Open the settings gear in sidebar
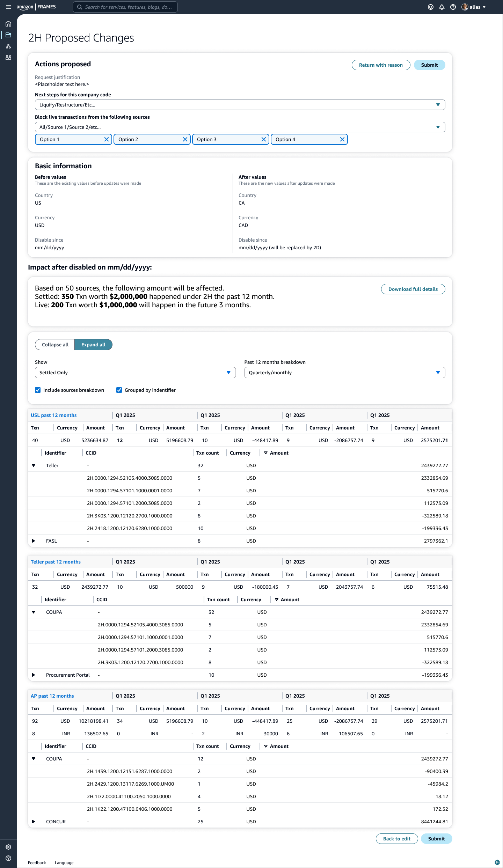 click(8, 847)
